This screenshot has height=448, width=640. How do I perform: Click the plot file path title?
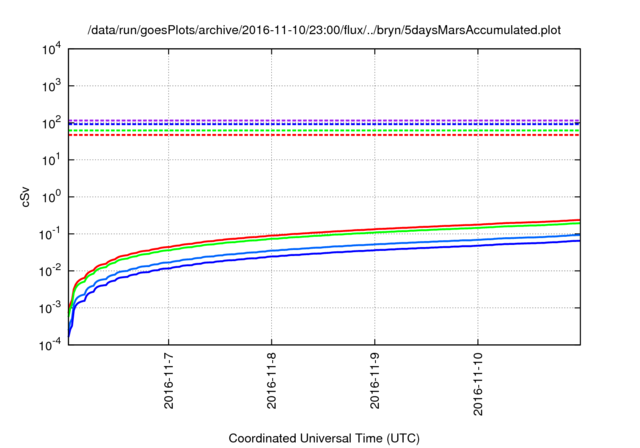click(x=324, y=30)
